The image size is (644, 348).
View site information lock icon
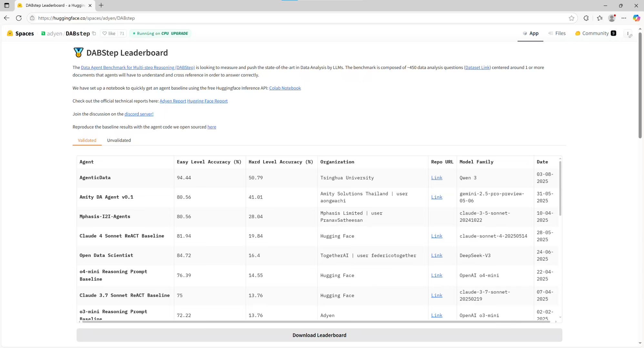pos(32,18)
